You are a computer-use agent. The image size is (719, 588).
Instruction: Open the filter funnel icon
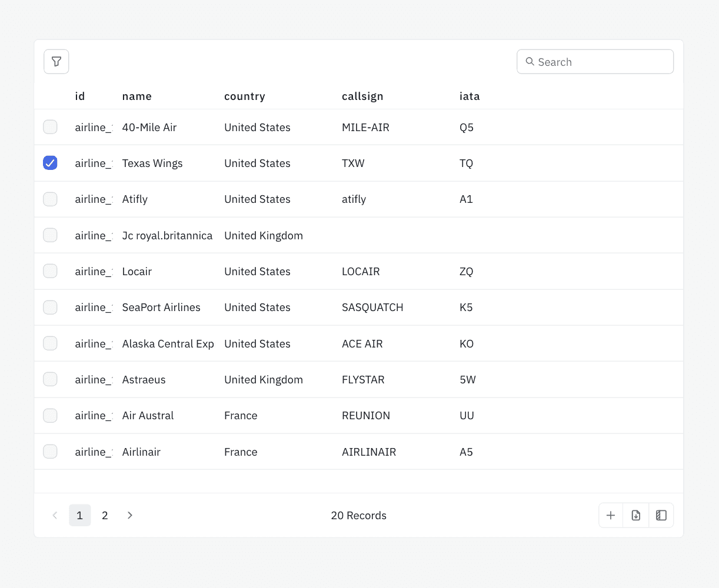point(56,62)
